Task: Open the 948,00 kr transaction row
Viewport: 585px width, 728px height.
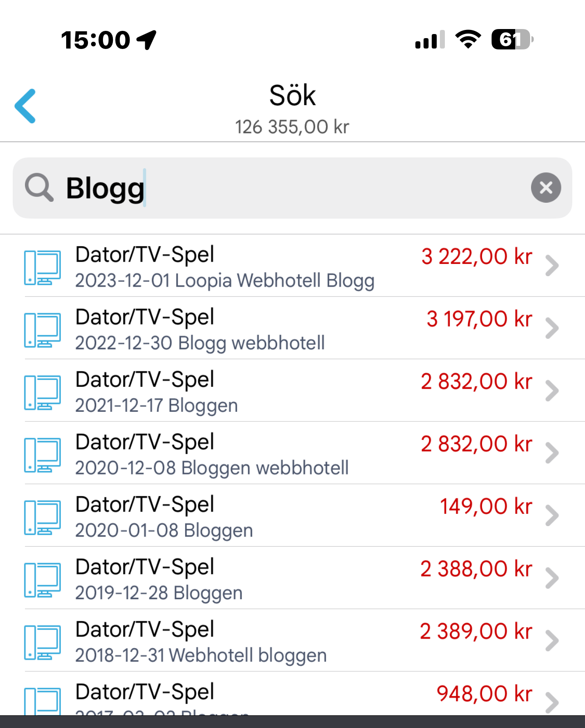Action: point(292,694)
